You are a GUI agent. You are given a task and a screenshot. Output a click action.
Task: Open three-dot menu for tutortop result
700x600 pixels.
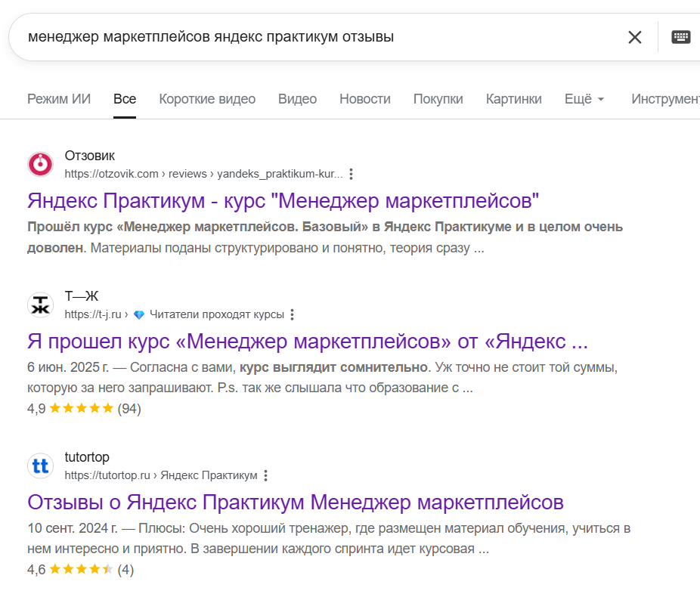coord(265,475)
